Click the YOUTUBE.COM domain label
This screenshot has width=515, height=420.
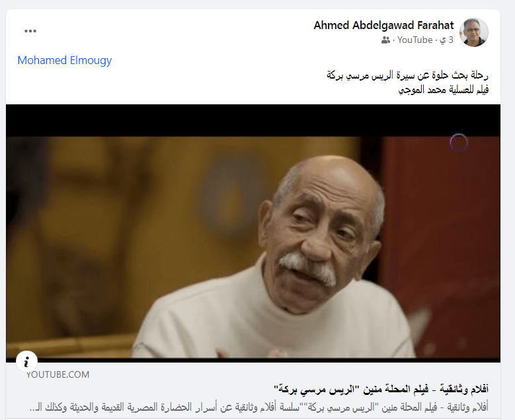click(58, 374)
